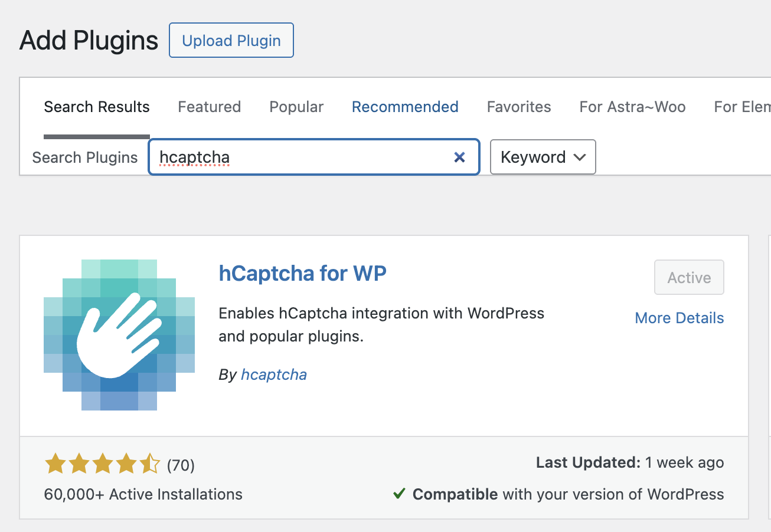The height and width of the screenshot is (532, 771).
Task: Open the Keyword search-type dropdown
Action: pos(542,157)
